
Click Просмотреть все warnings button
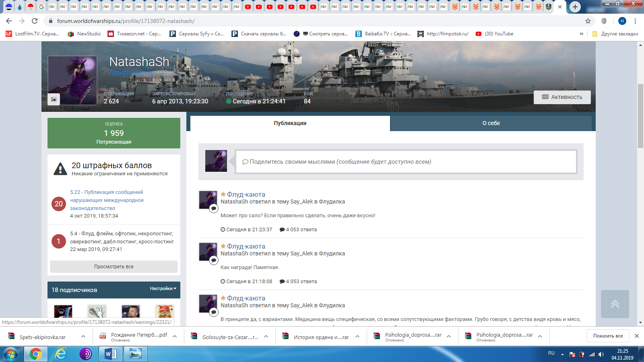click(114, 267)
